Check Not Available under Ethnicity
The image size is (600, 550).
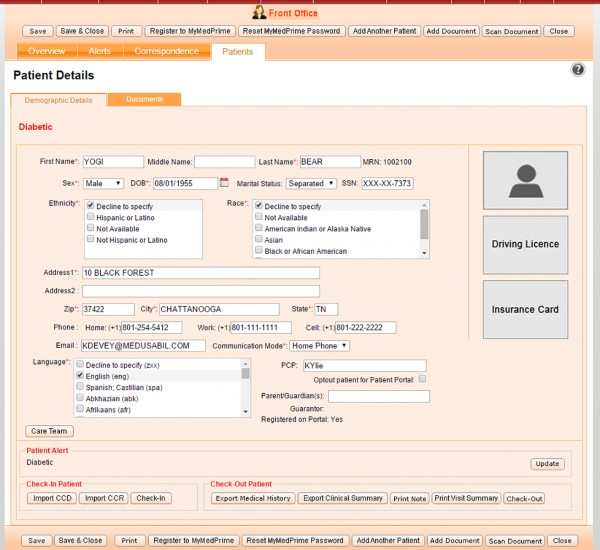pos(90,228)
